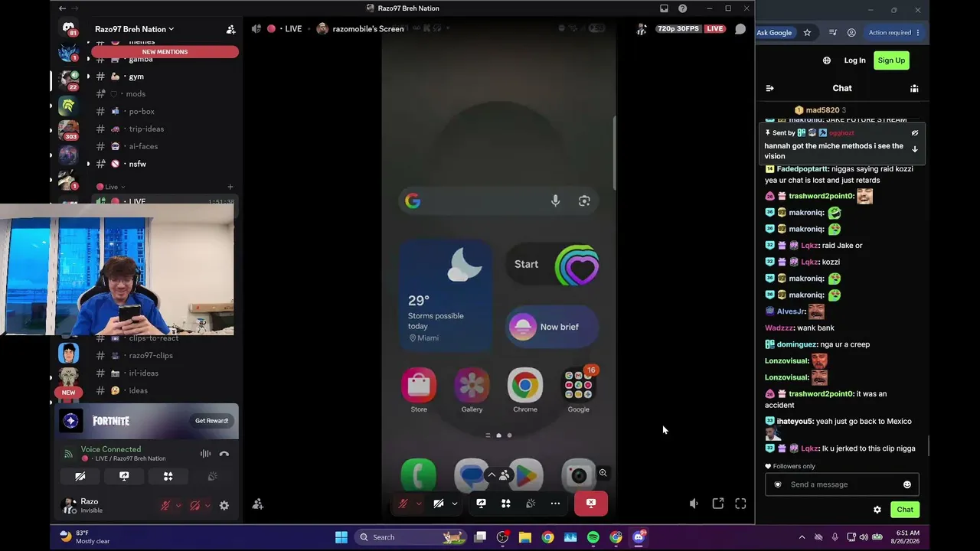Open Chrome media controls icon
Image resolution: width=980 pixels, height=551 pixels.
833,32
